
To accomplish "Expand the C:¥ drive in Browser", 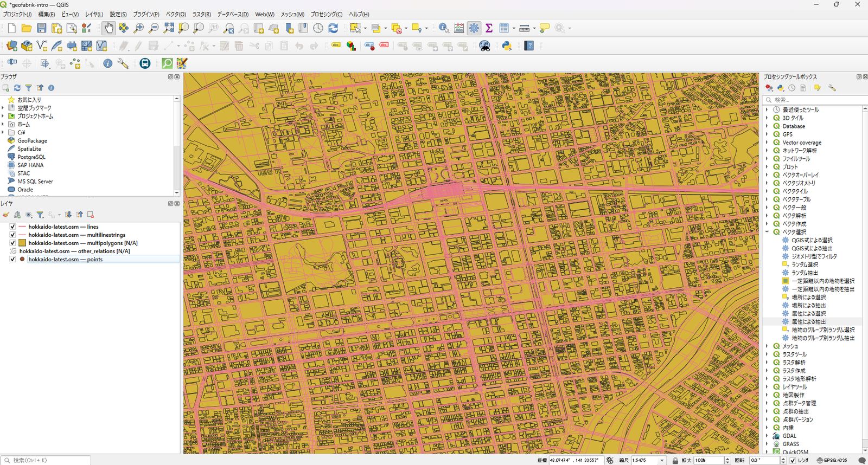I will tap(3, 132).
